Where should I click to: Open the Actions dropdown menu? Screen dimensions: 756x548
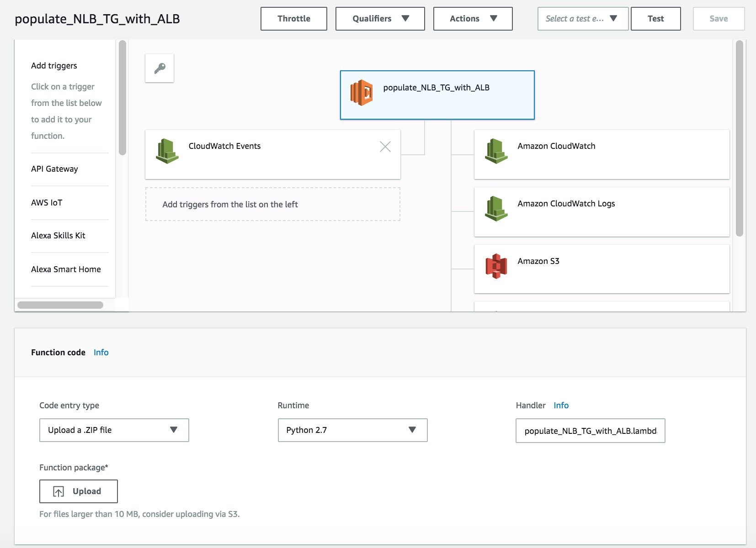473,19
